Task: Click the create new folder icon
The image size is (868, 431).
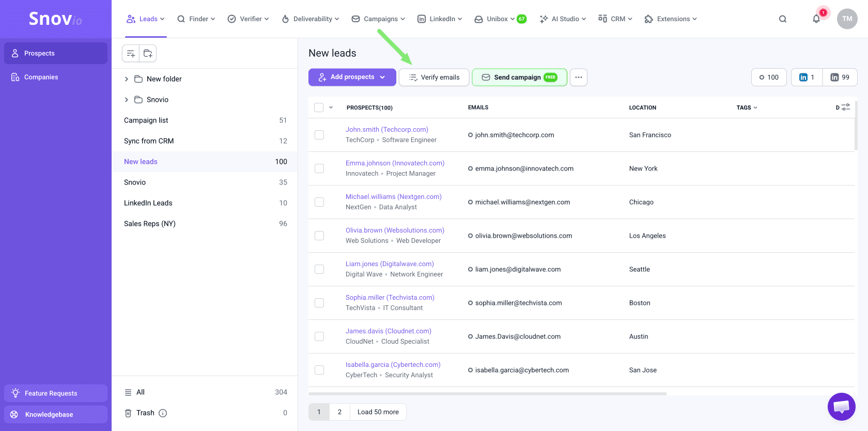Action: coord(148,53)
